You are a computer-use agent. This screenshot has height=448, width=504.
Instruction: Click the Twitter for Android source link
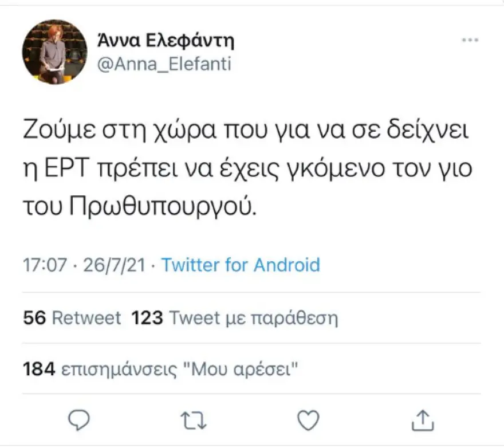click(240, 265)
